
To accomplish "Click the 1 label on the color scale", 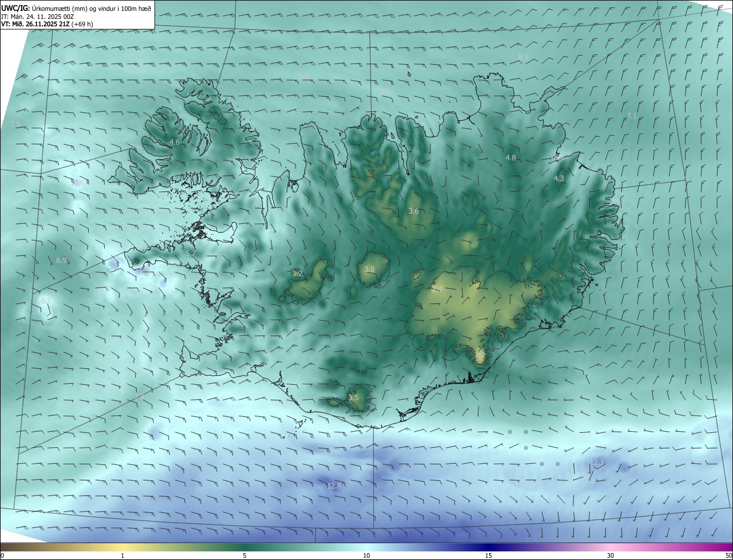I will (123, 555).
